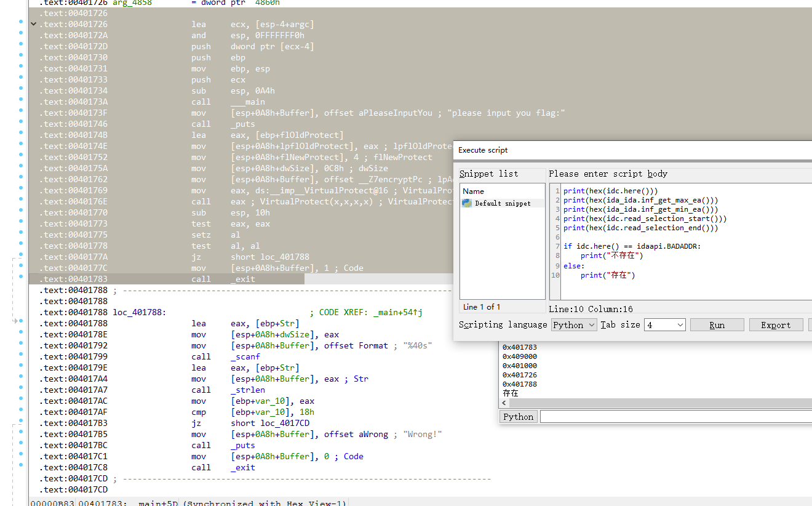Click '_puts' call at address 00401746
812x506 pixels.
click(x=243, y=124)
